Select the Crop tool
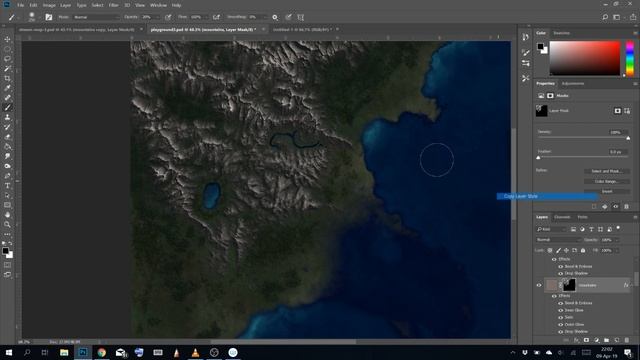The image size is (640, 360). tap(7, 78)
